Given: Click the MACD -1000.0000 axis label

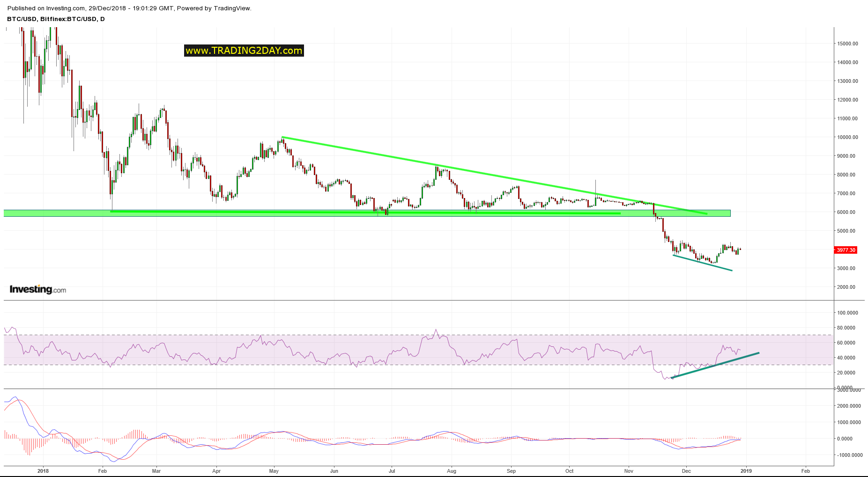Looking at the screenshot, I should click(849, 455).
